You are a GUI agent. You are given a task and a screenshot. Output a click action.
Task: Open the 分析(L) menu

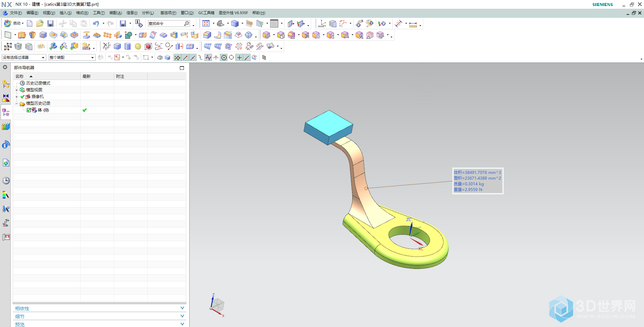148,13
